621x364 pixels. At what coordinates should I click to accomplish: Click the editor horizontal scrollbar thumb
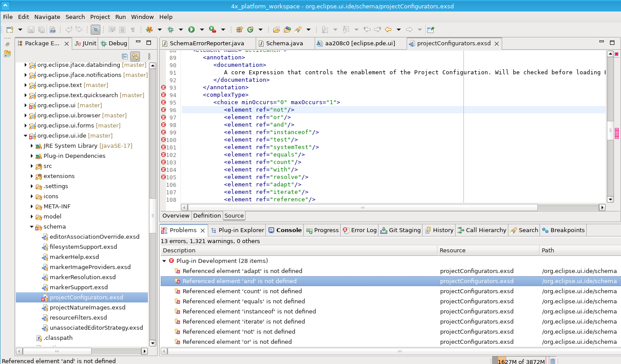point(362,207)
